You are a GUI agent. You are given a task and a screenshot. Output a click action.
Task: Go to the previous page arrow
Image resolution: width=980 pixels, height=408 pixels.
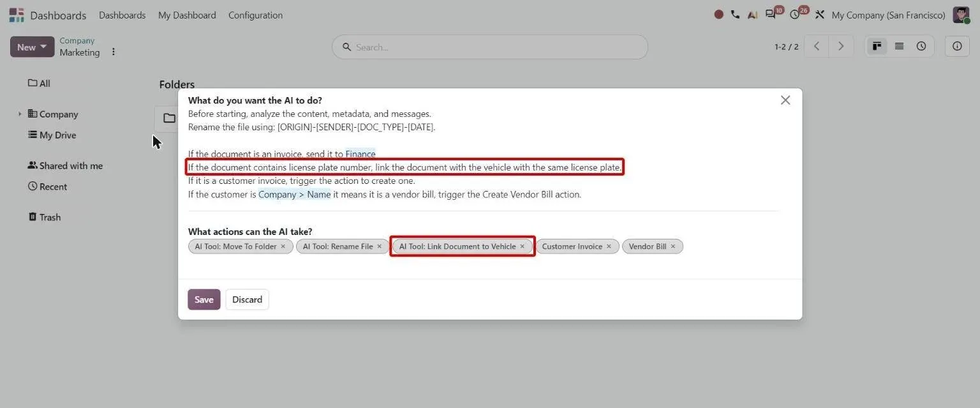(817, 47)
